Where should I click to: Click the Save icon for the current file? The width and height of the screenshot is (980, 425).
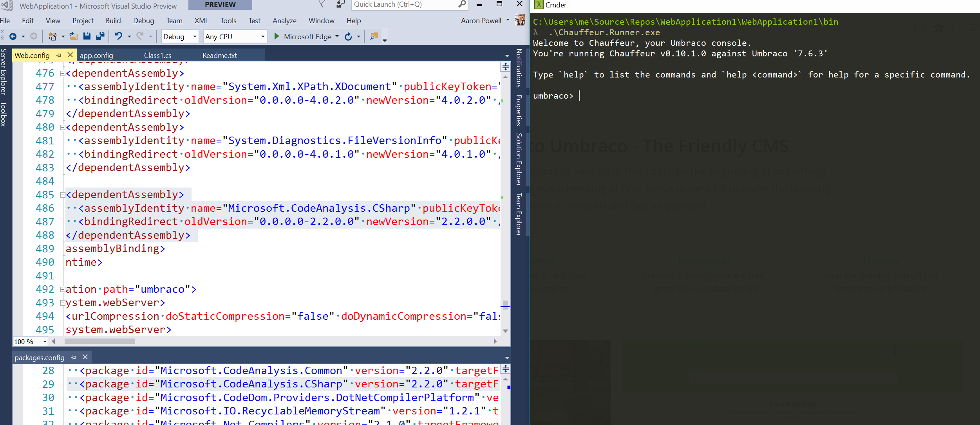87,36
